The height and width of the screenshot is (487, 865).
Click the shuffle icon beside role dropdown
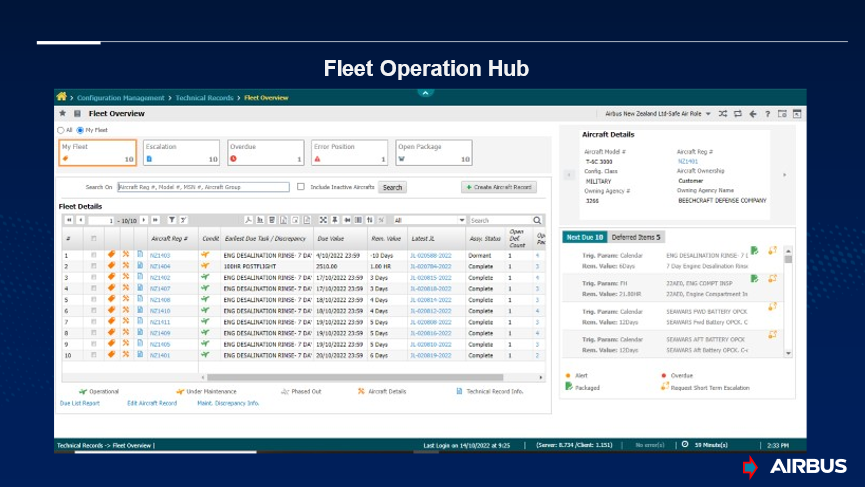(x=723, y=114)
